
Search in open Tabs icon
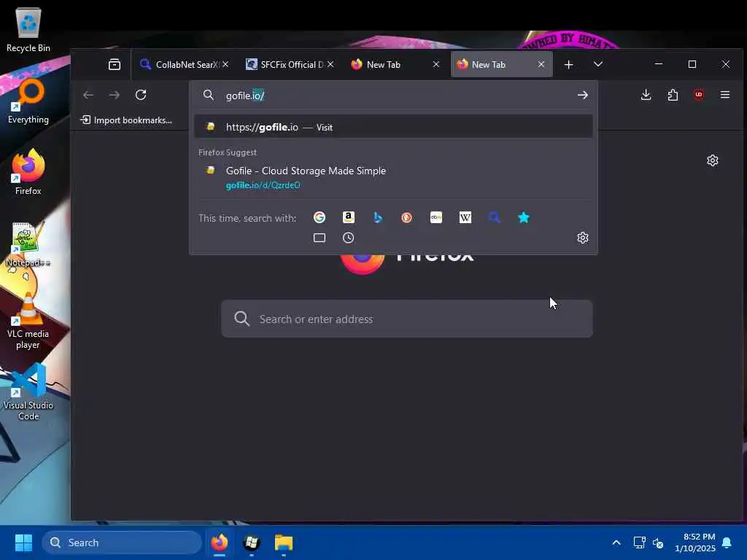point(320,238)
